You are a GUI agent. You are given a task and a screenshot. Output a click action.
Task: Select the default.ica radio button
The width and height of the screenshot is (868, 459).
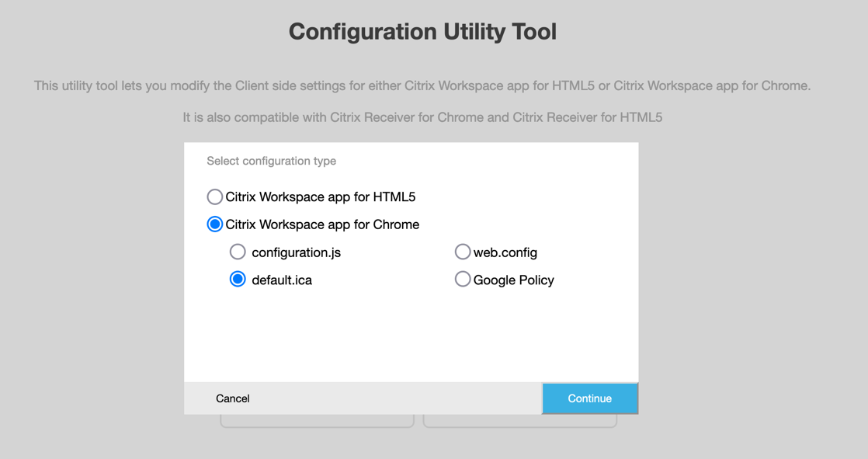click(x=238, y=280)
